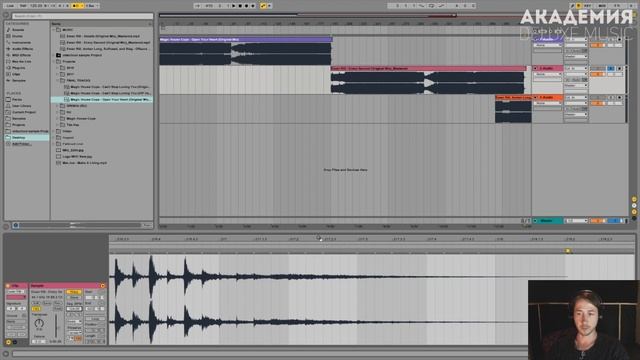Viewport: 640px width, 360px height.
Task: Open the 2 Audio output routing dropdown
Action: pyautogui.click(x=576, y=85)
